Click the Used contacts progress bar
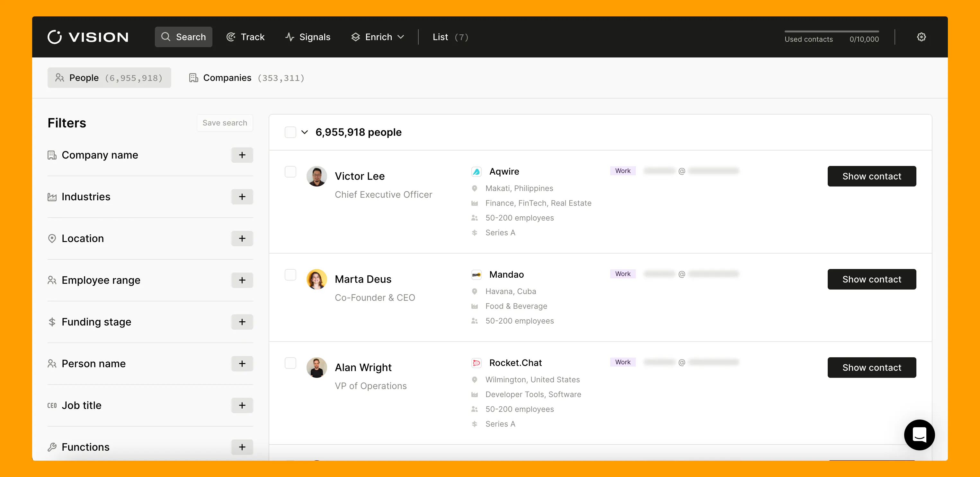The image size is (980, 477). [x=832, y=31]
